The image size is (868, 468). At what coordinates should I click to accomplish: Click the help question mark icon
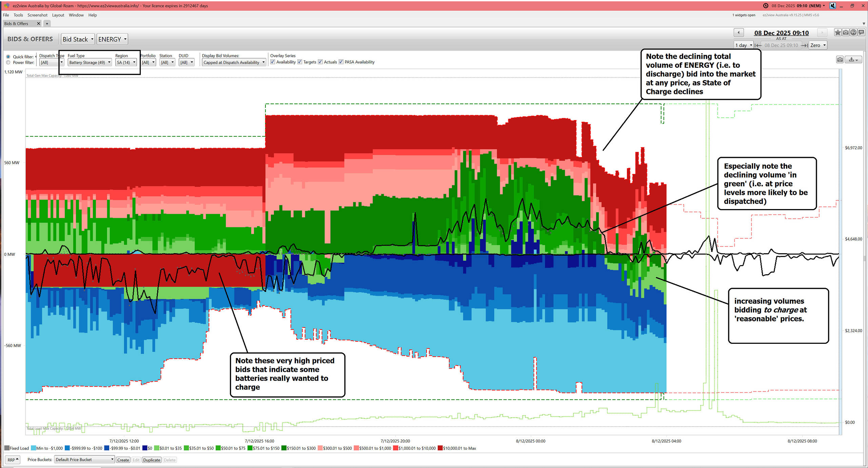853,33
